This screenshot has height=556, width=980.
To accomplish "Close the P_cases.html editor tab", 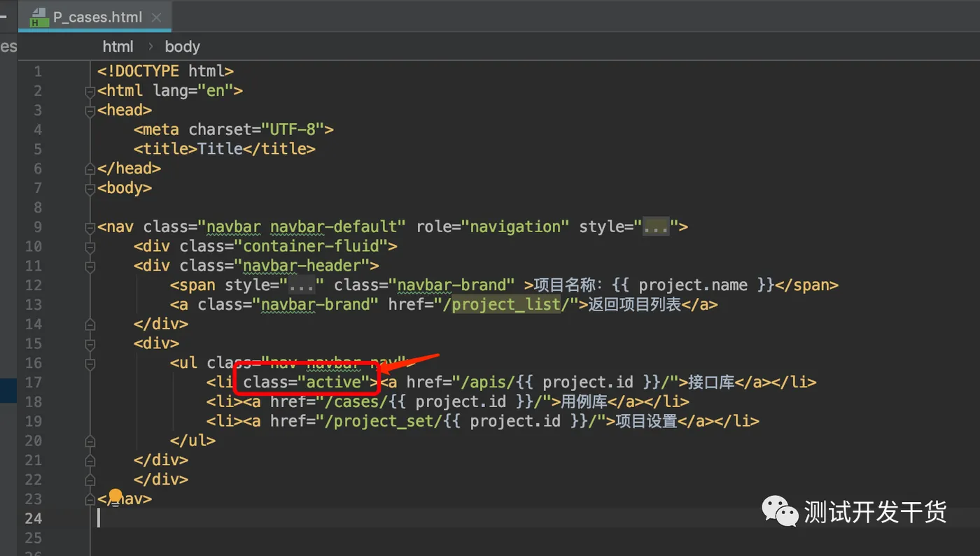I will coord(156,17).
